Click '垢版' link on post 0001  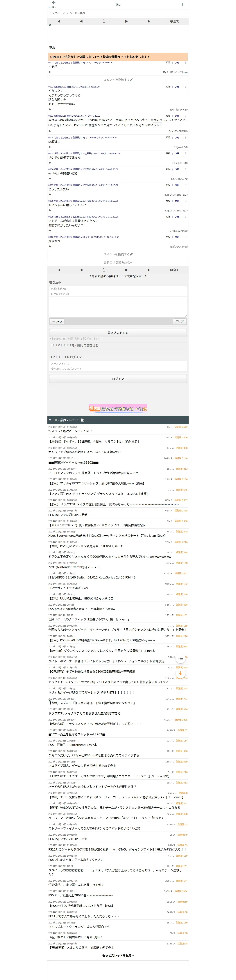[168, 63]
